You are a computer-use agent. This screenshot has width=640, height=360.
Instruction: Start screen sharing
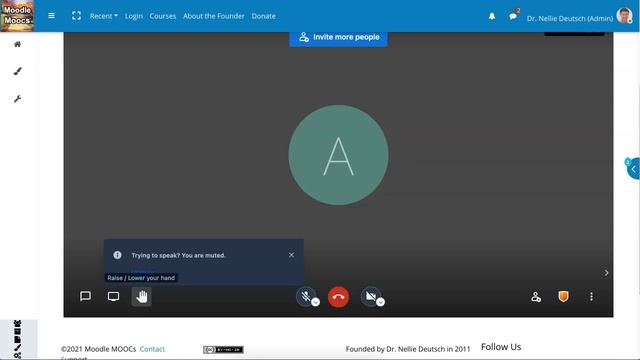point(113,296)
